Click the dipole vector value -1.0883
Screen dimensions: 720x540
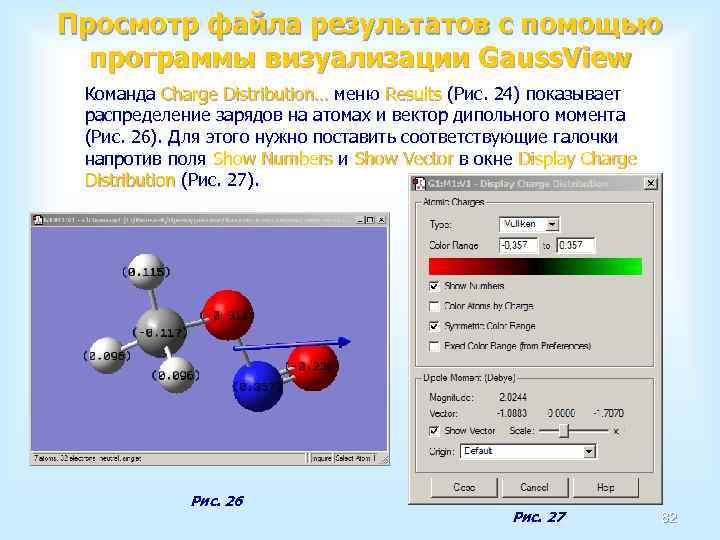512,413
